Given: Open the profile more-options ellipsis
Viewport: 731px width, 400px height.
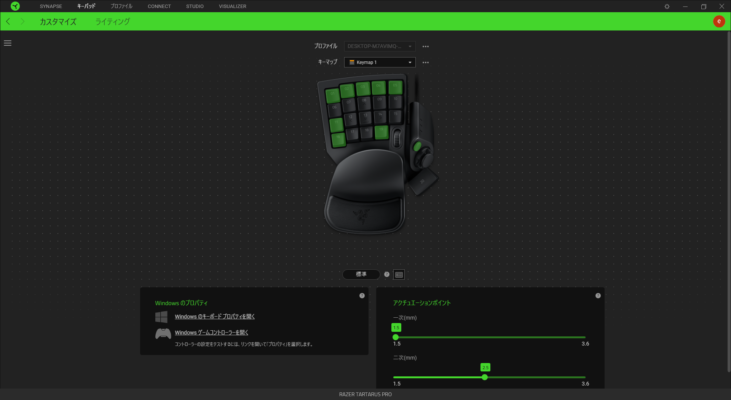Looking at the screenshot, I should [426, 47].
